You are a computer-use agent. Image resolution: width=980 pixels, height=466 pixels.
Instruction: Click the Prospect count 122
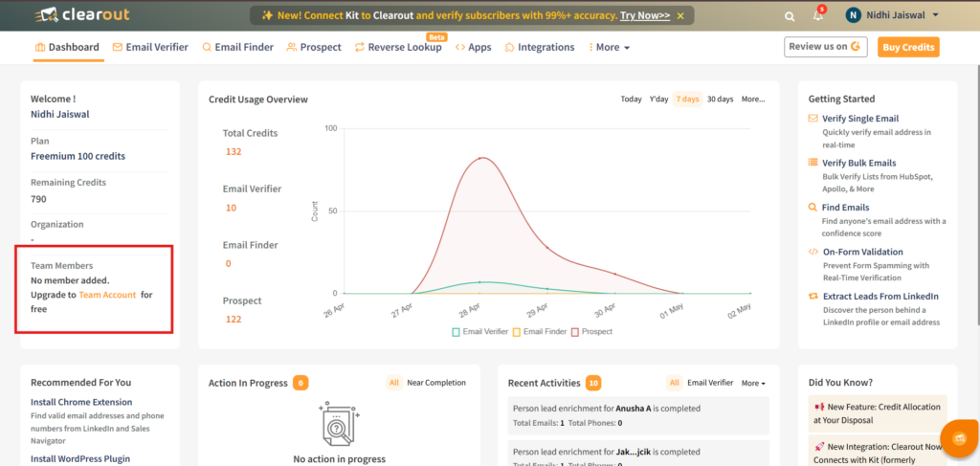click(x=234, y=320)
